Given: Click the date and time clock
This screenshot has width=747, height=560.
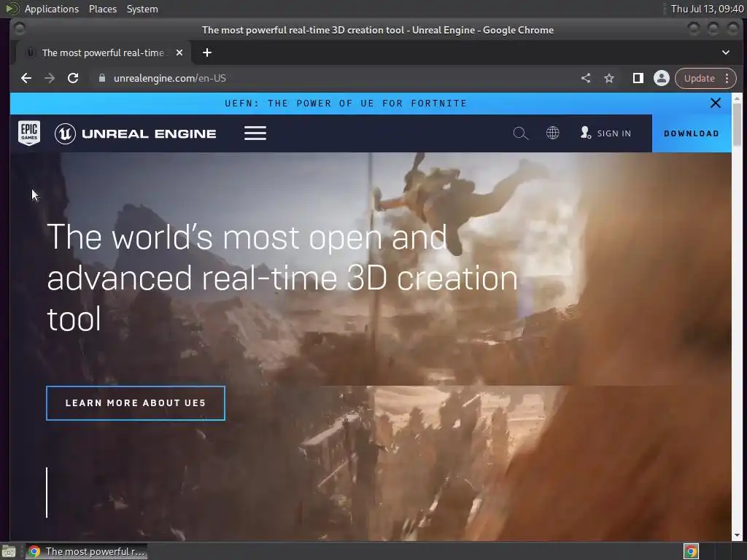Looking at the screenshot, I should point(707,9).
